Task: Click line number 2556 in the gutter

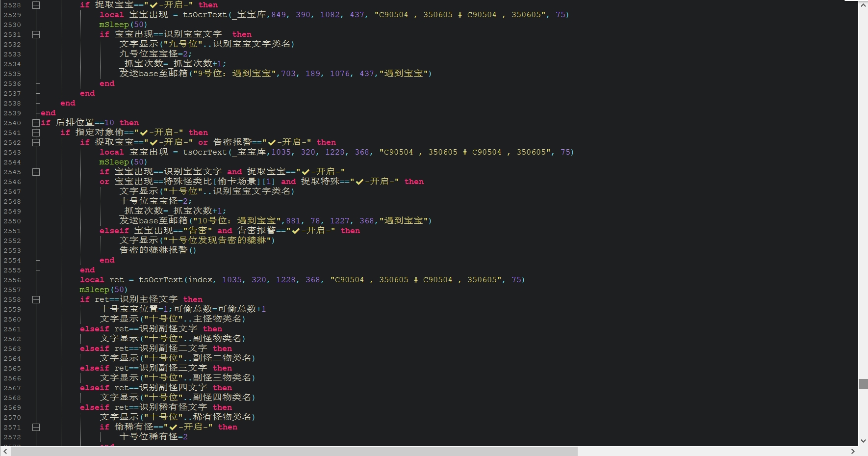Action: coord(12,280)
